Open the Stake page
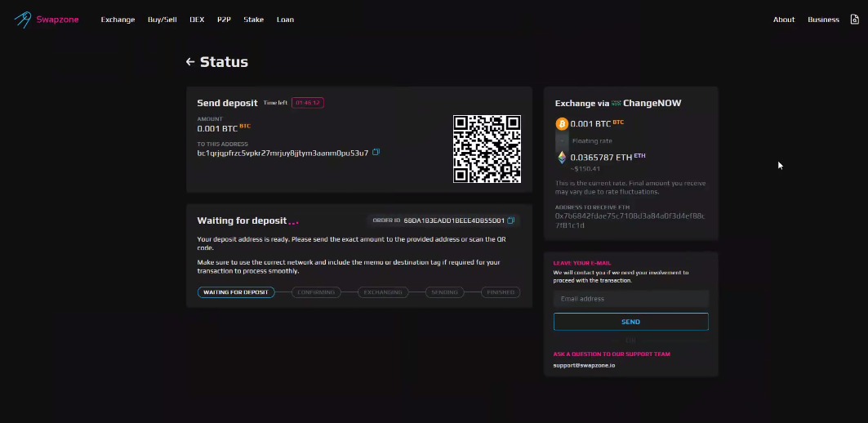Image resolution: width=868 pixels, height=423 pixels. tap(253, 20)
